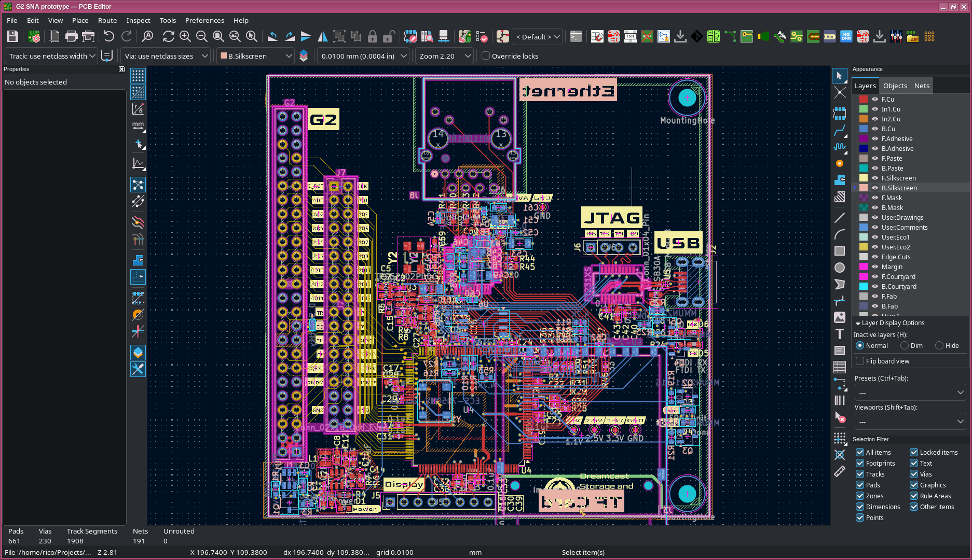Close the Properties panel
Viewport: 972px width, 560px height.
[121, 69]
